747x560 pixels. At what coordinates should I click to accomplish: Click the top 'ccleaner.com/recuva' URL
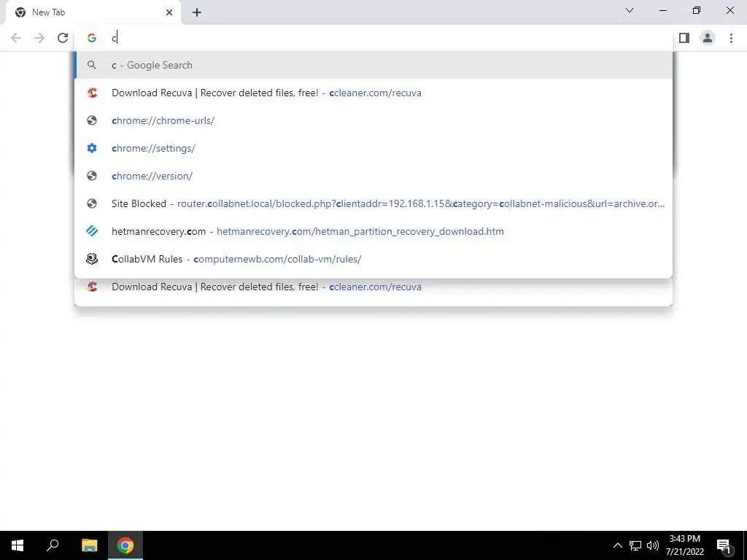376,93
